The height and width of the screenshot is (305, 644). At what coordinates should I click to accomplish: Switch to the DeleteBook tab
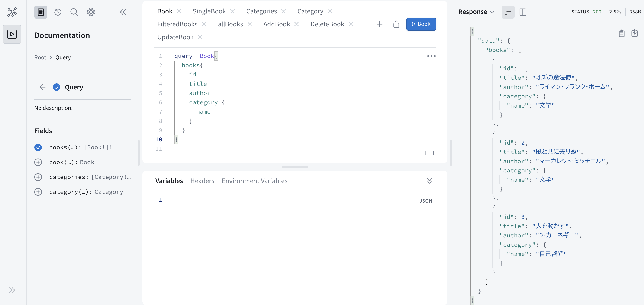pyautogui.click(x=327, y=24)
